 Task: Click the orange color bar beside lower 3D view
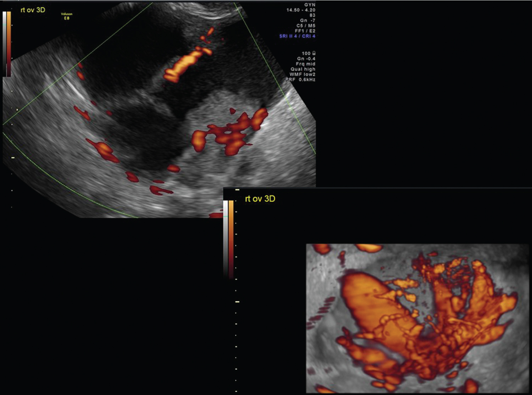tap(231, 238)
